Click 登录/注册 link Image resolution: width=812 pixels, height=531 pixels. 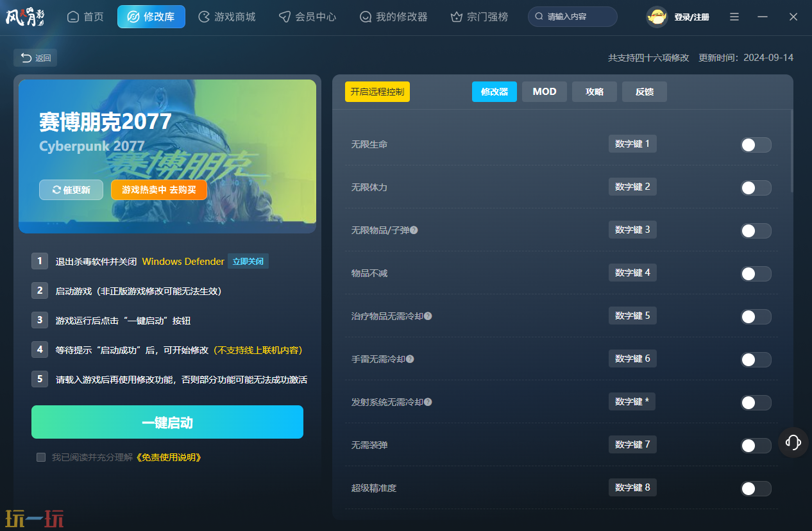(691, 17)
